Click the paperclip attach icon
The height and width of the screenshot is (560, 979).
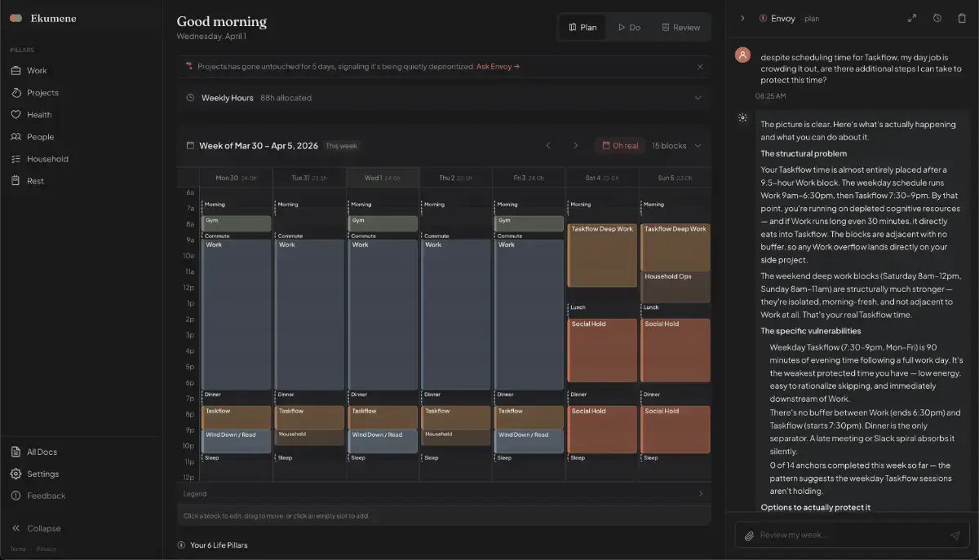click(x=749, y=536)
